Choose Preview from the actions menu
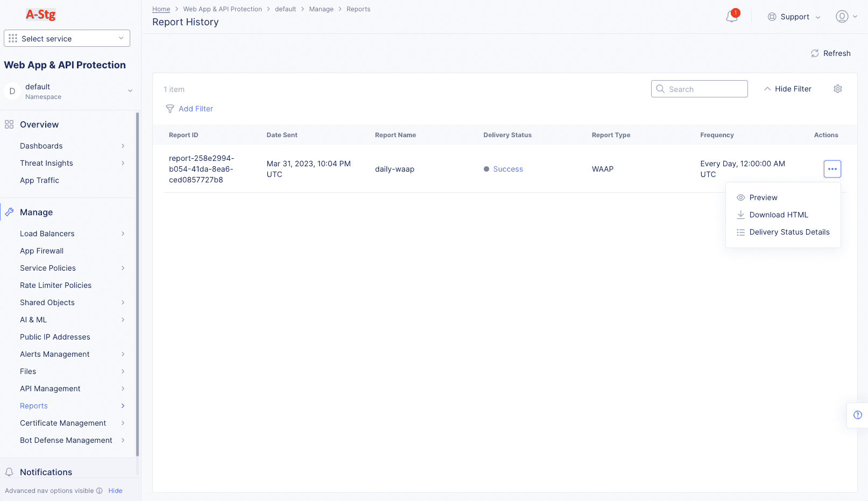Viewport: 868px width, 501px height. 763,197
